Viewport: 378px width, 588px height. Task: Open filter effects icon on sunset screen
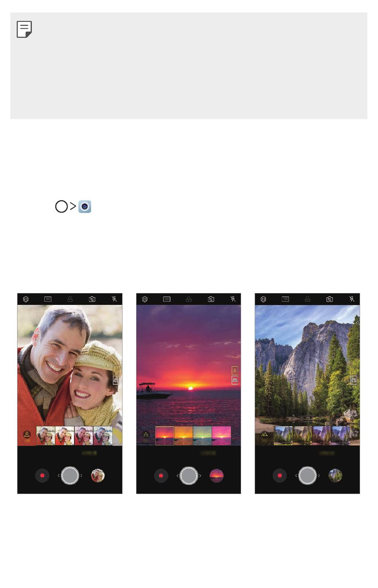pos(189,299)
